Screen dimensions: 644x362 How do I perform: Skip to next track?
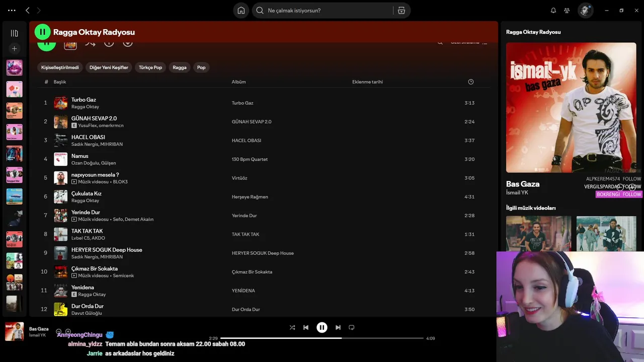coord(338,327)
